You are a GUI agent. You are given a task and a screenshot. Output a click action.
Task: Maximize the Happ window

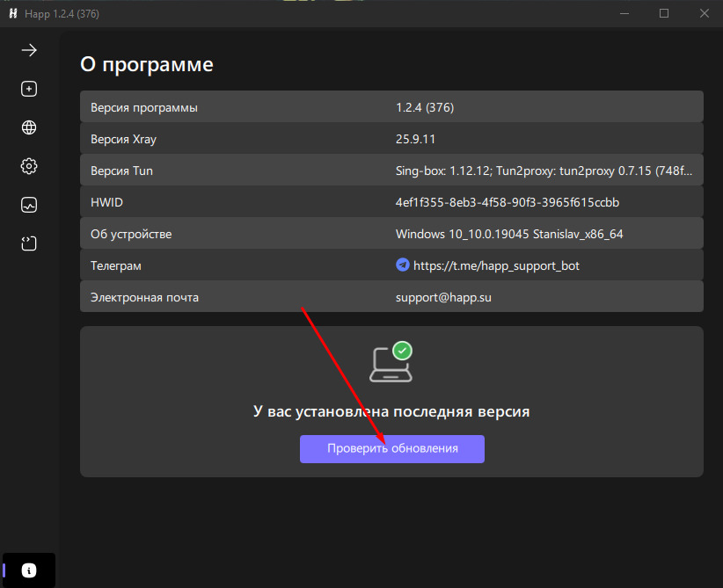(x=664, y=13)
